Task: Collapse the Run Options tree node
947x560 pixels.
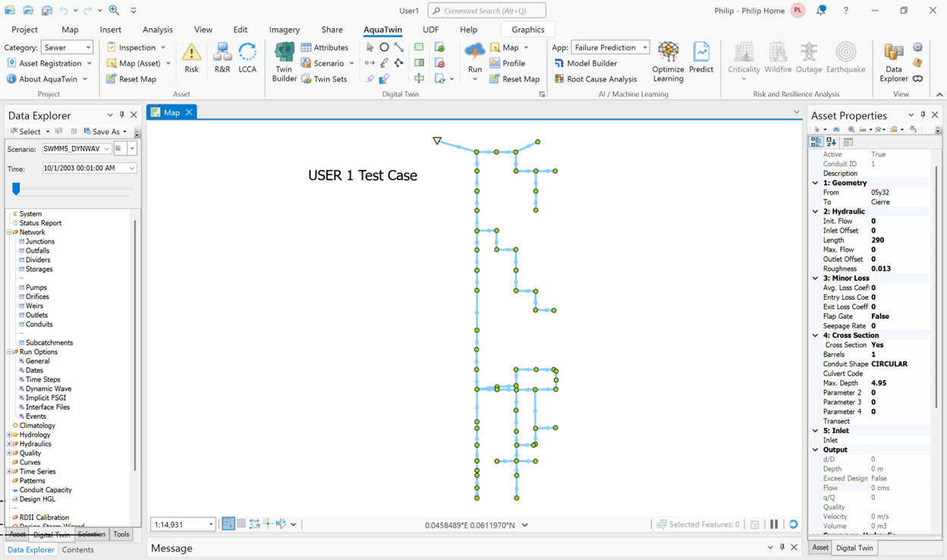Action: tap(9, 352)
